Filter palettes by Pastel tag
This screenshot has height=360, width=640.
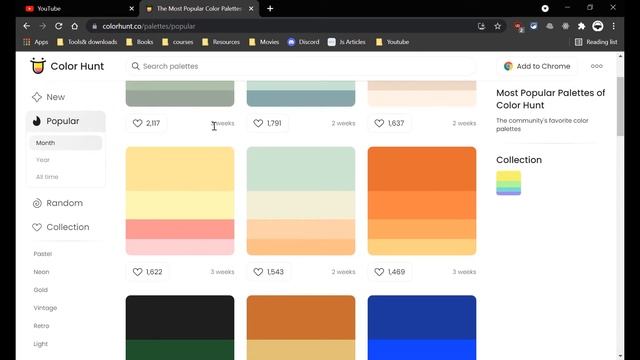43,254
